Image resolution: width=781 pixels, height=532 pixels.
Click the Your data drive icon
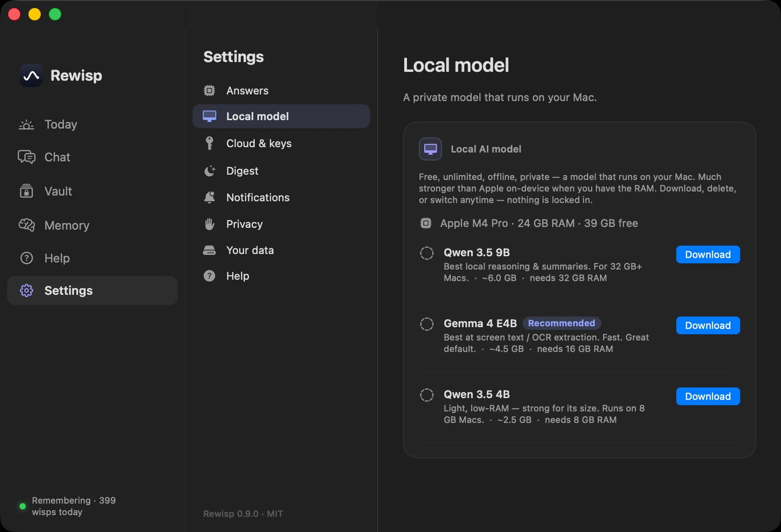coord(209,250)
